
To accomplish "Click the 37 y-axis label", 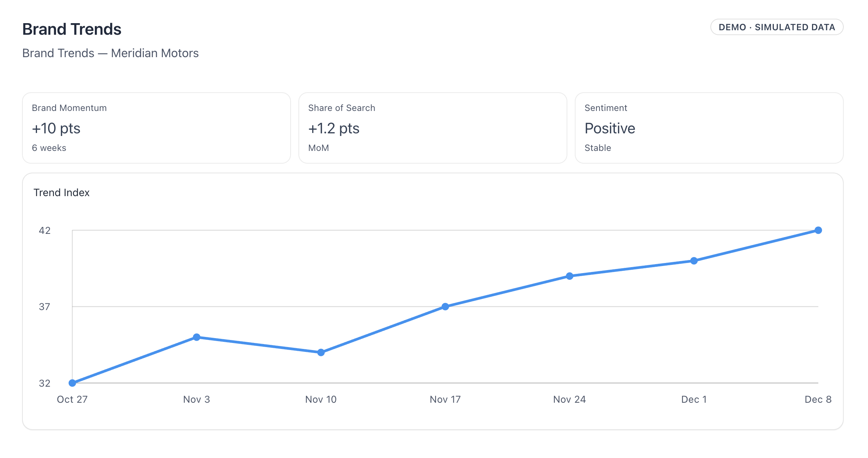I will point(44,307).
